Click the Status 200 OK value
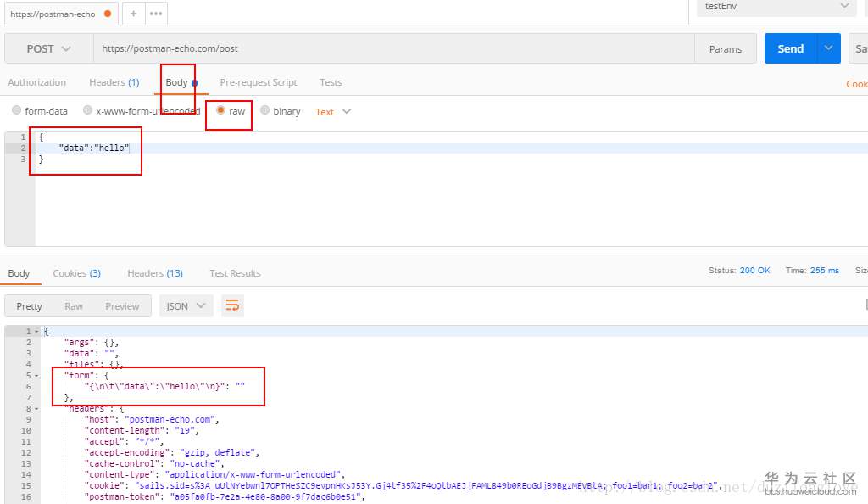The height and width of the screenshot is (504, 868). pyautogui.click(x=754, y=271)
